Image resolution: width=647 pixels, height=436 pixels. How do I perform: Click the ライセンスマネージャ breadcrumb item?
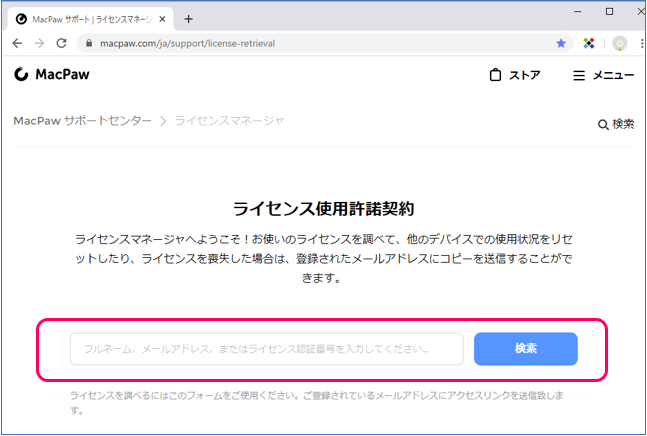pos(229,121)
